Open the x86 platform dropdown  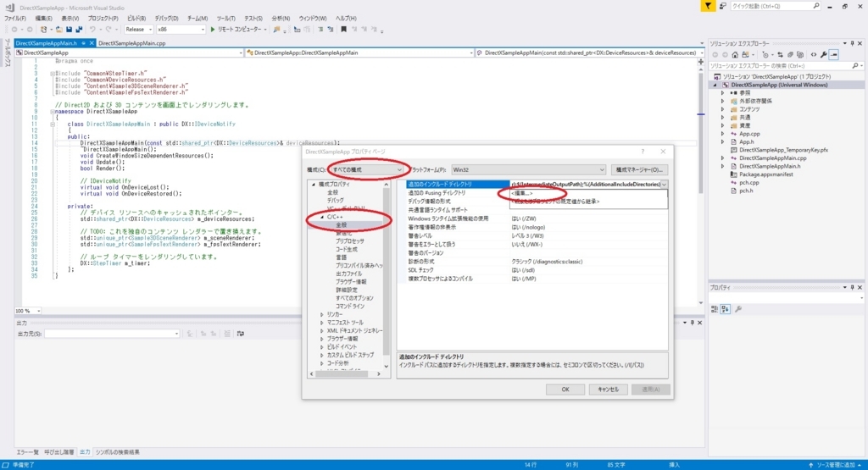coord(181,30)
